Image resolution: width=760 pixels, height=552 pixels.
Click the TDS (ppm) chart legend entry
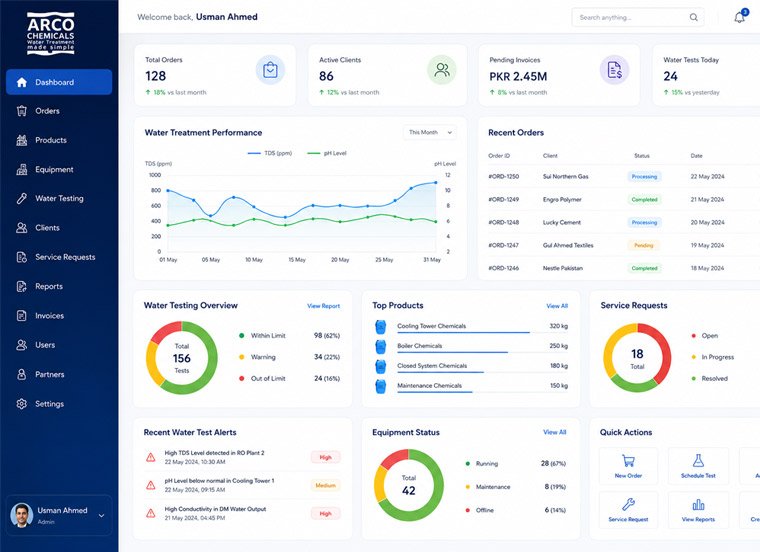[x=270, y=153]
